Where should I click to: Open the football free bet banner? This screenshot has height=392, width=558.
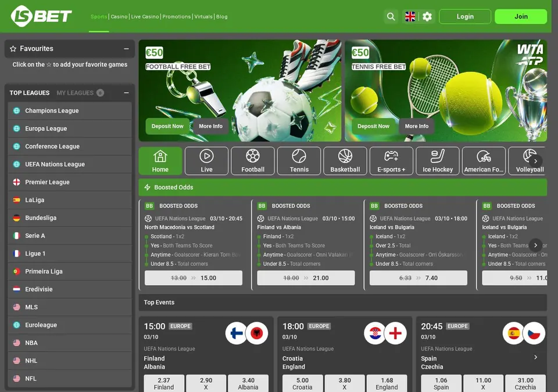pyautogui.click(x=240, y=91)
